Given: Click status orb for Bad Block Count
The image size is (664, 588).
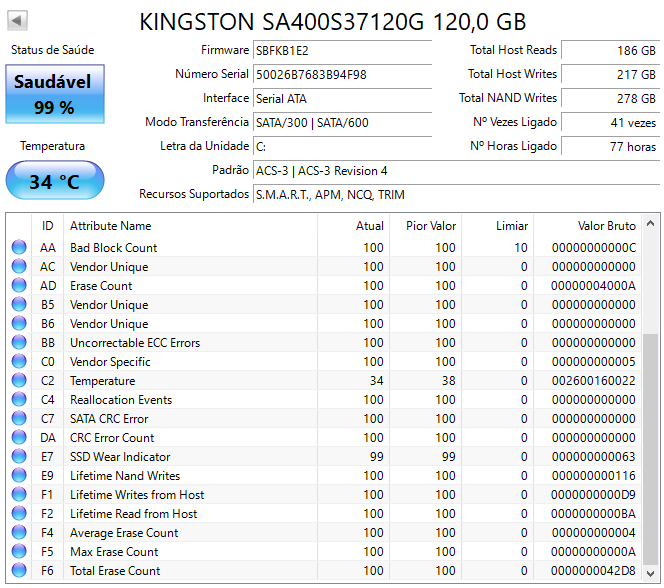Looking at the screenshot, I should (19, 247).
